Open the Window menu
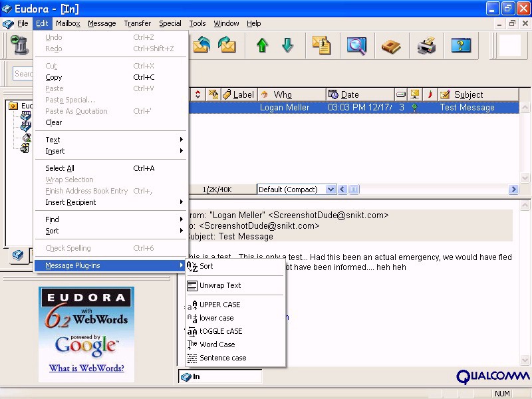Viewport: 532px width, 399px height. [226, 23]
